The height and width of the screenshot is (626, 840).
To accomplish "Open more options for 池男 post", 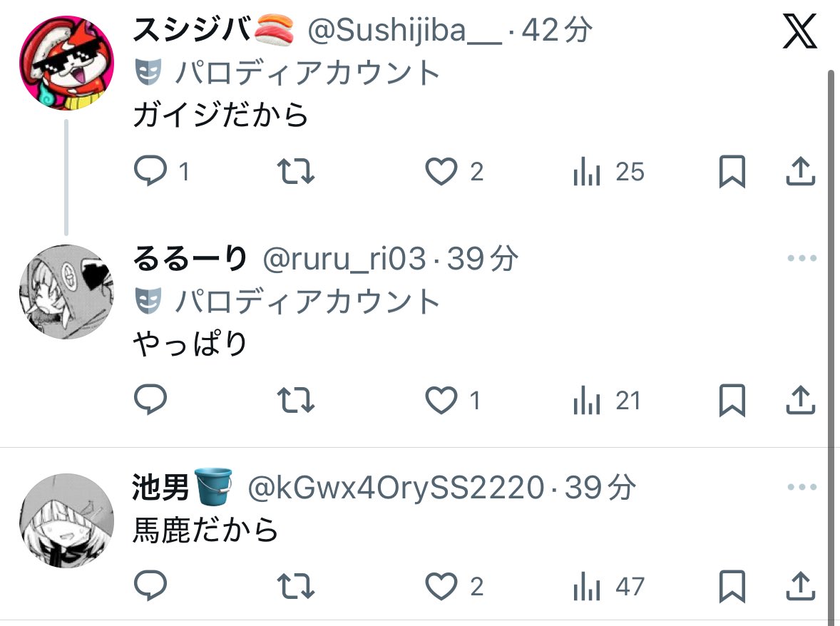I will (x=802, y=487).
